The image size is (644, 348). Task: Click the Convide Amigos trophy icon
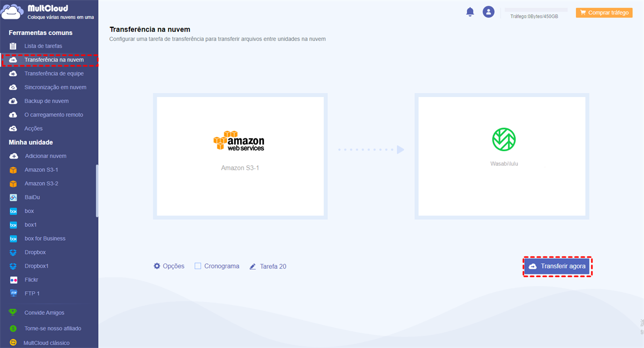tap(13, 313)
